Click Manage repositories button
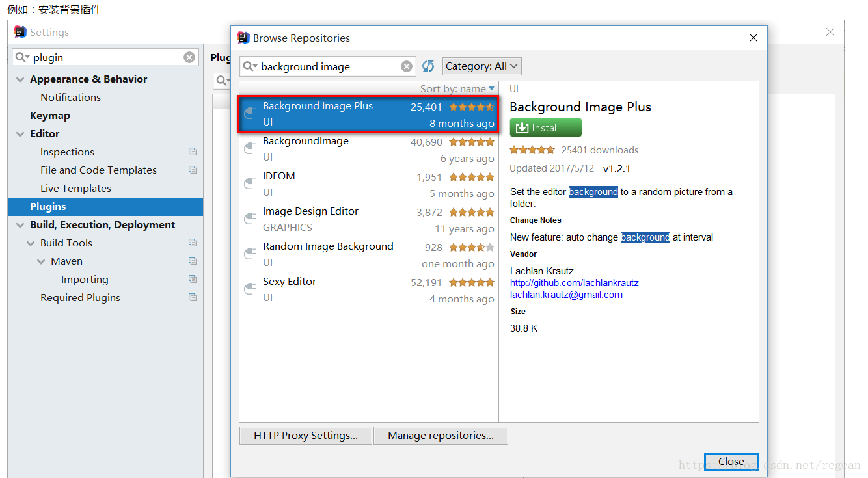This screenshot has height=478, width=868. click(x=441, y=436)
